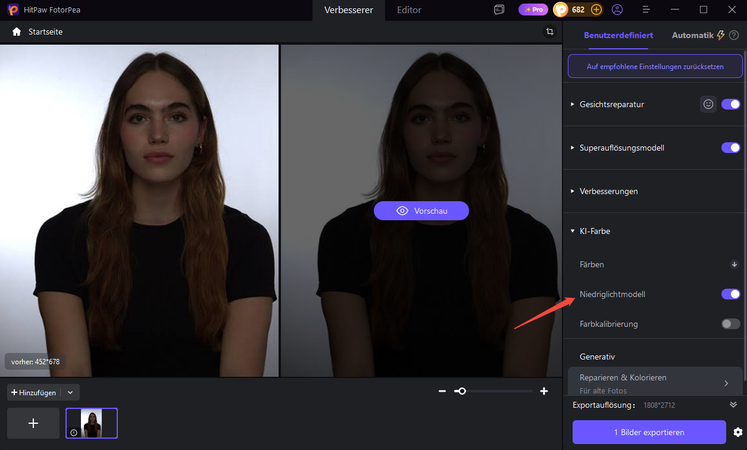Viewport: 747px width, 450px height.
Task: Download the Färben model icon
Action: pos(734,264)
